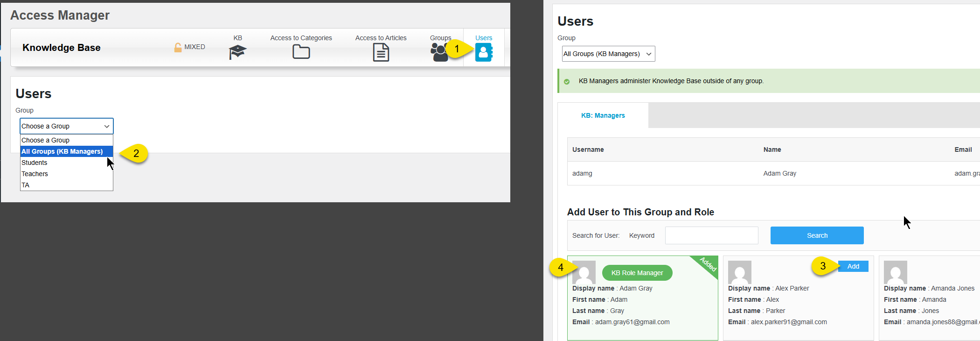Click Add button for Alex Parker

(853, 266)
